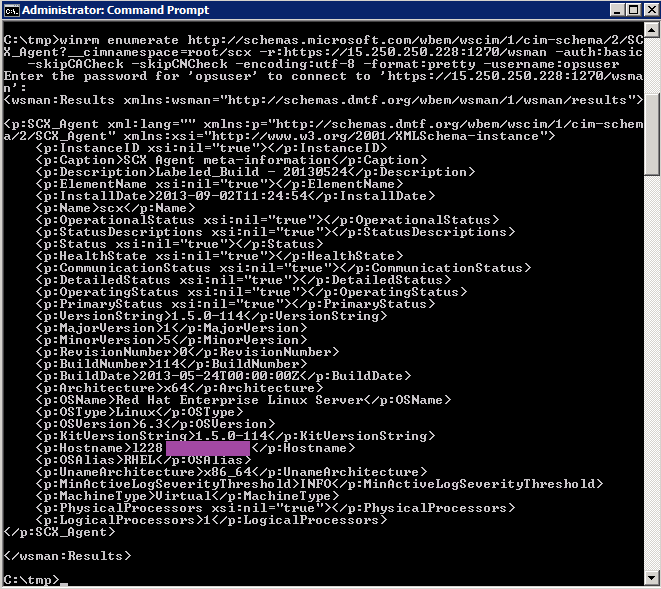The image size is (661, 589).
Task: Click the InstanceID nil line
Action: [211, 148]
